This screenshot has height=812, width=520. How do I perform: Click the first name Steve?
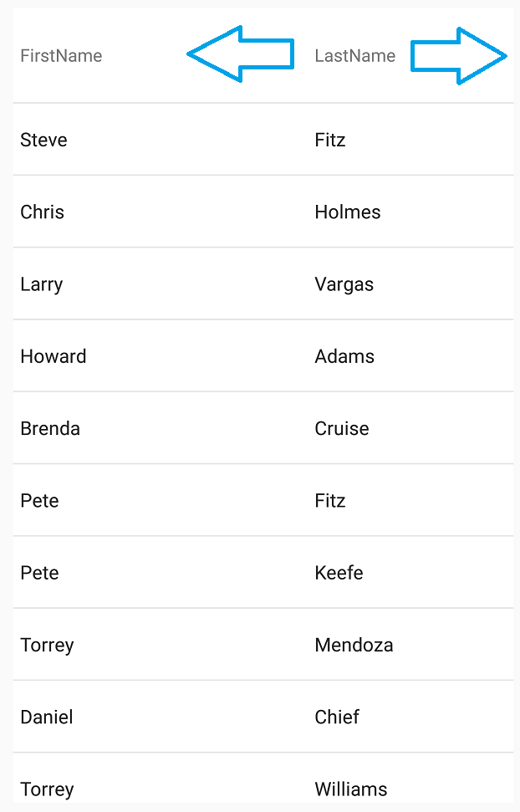tap(43, 140)
